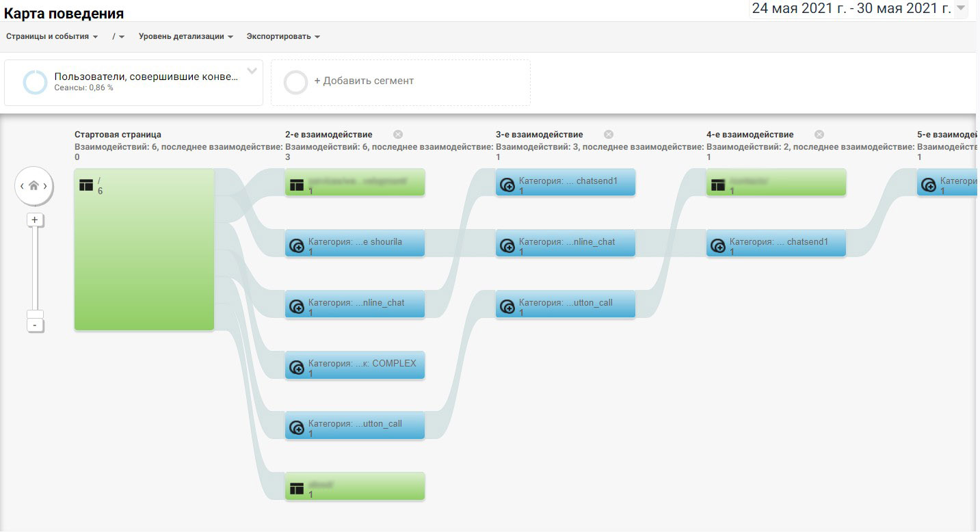Click the page icon on starting page node
980x532 pixels.
86,185
